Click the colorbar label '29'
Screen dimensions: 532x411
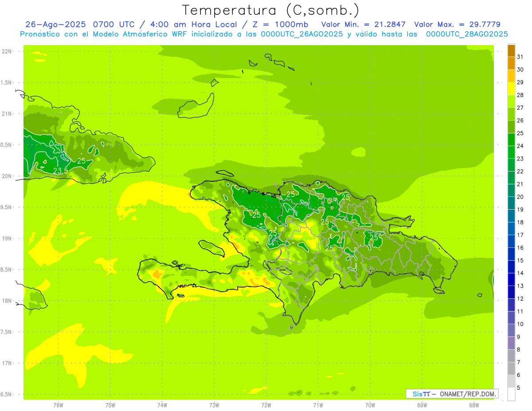click(520, 82)
